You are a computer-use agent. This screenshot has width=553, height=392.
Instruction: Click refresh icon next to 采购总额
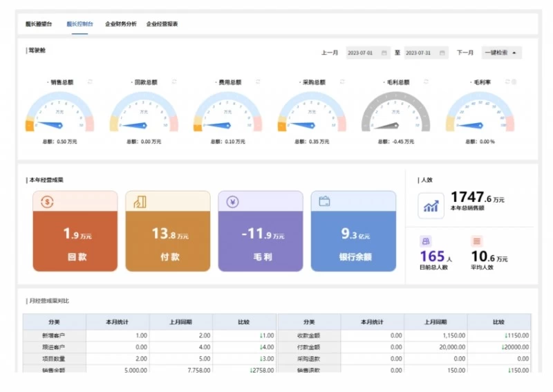coord(341,82)
